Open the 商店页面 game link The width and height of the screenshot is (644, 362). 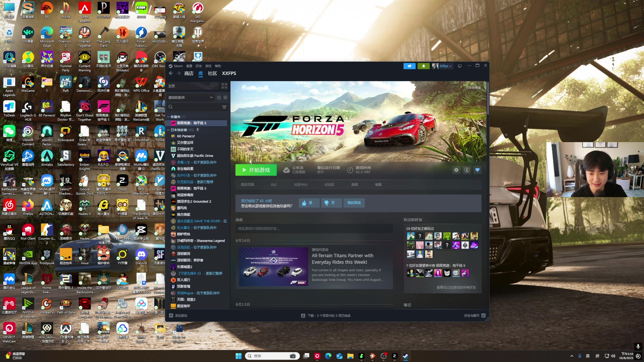(x=248, y=185)
